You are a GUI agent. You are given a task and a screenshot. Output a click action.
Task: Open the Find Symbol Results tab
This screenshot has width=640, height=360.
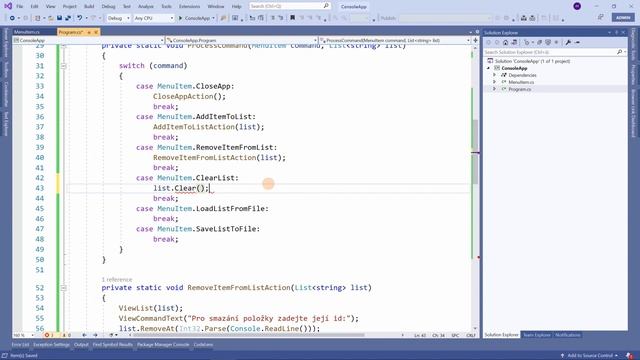[113, 345]
